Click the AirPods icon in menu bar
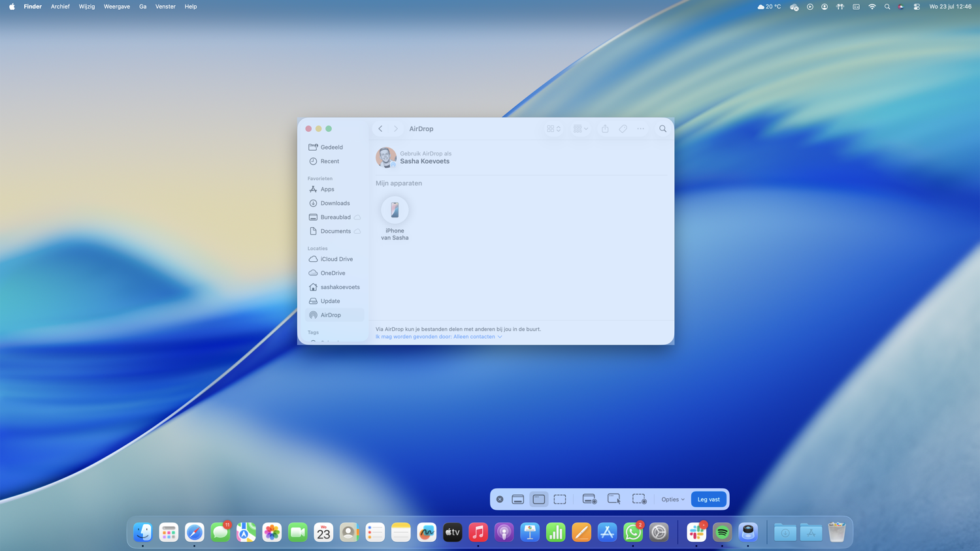Image resolution: width=980 pixels, height=551 pixels. click(x=840, y=7)
